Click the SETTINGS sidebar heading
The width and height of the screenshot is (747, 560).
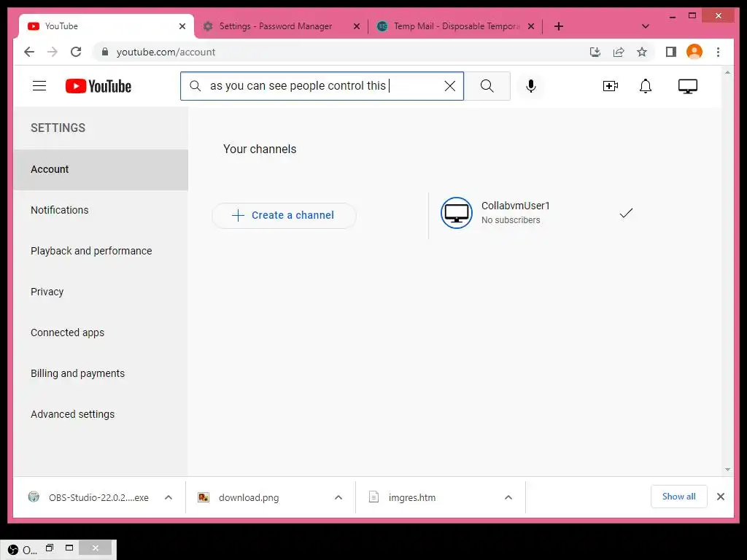[x=58, y=128]
